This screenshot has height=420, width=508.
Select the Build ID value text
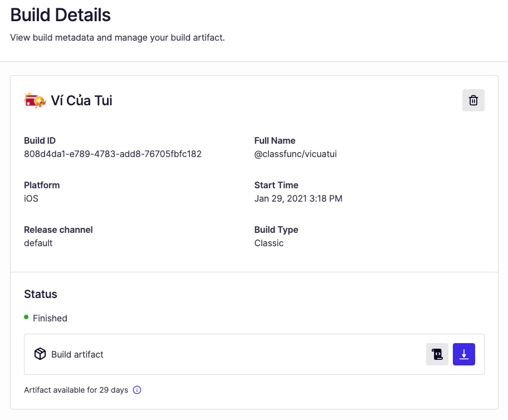113,154
